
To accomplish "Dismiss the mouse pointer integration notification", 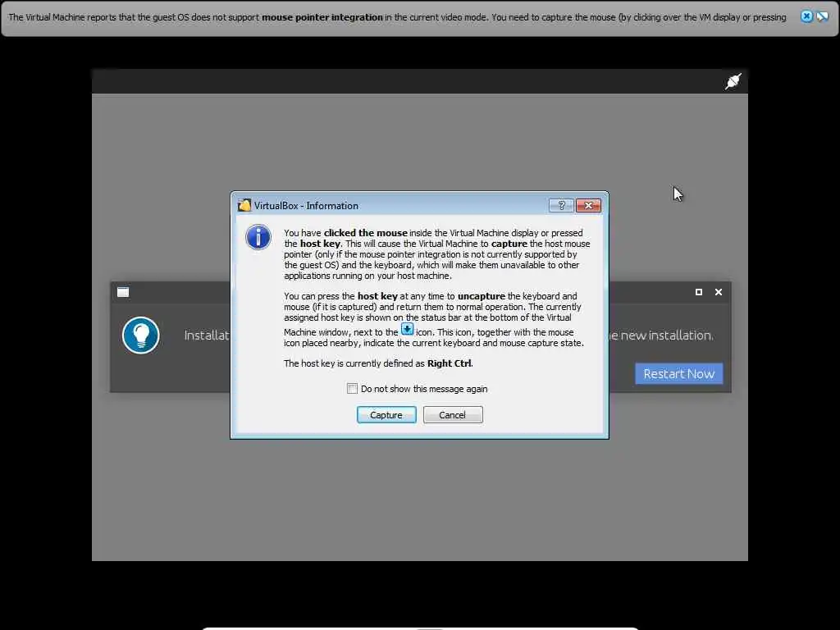I will point(806,16).
